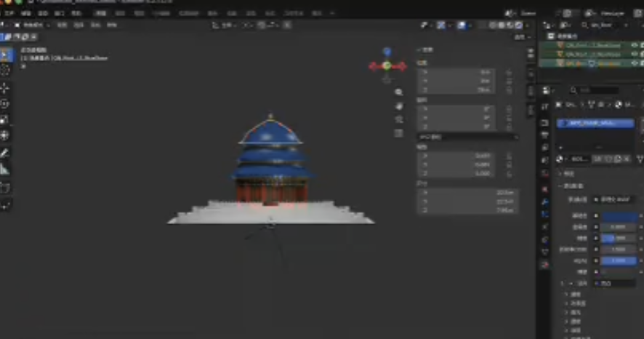The width and height of the screenshot is (644, 339).
Task: Open the object mode dropdown
Action: coord(32,25)
